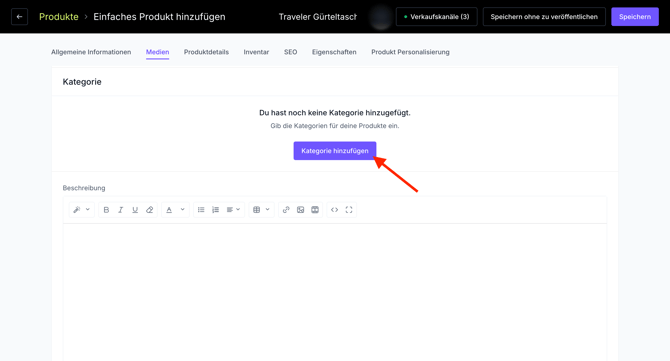Open the magic wand style tool

[77, 210]
